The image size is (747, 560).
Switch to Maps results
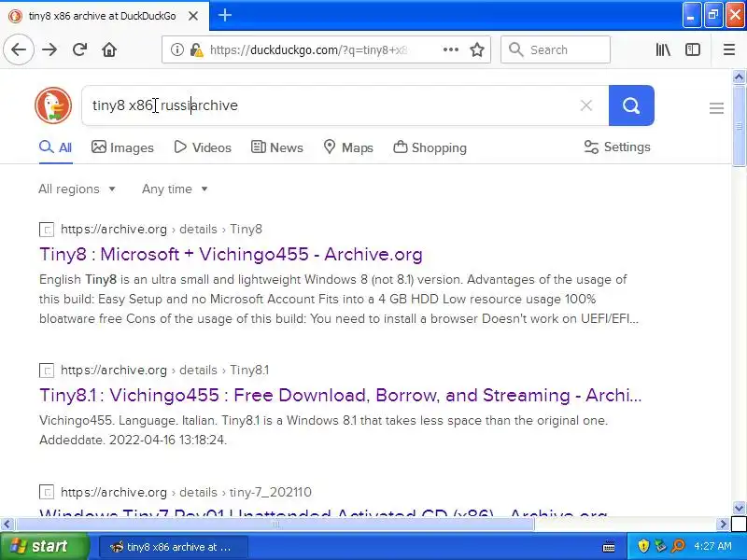[x=348, y=147]
